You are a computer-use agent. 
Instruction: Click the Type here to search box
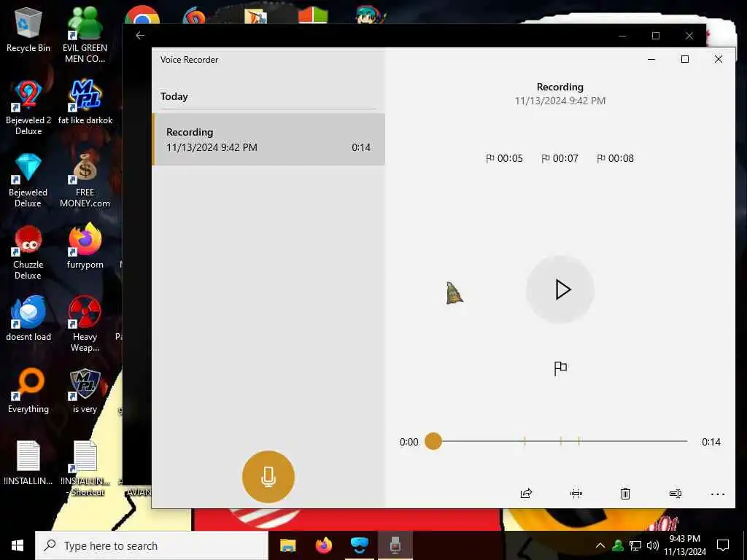152,545
